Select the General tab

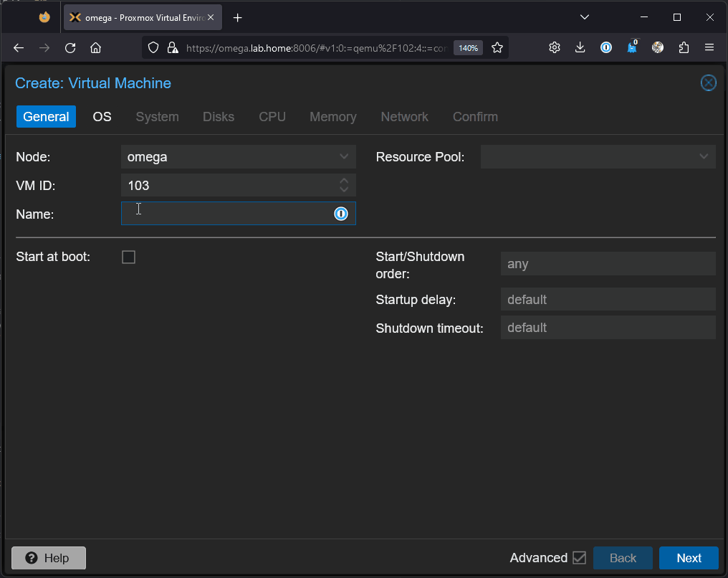46,117
